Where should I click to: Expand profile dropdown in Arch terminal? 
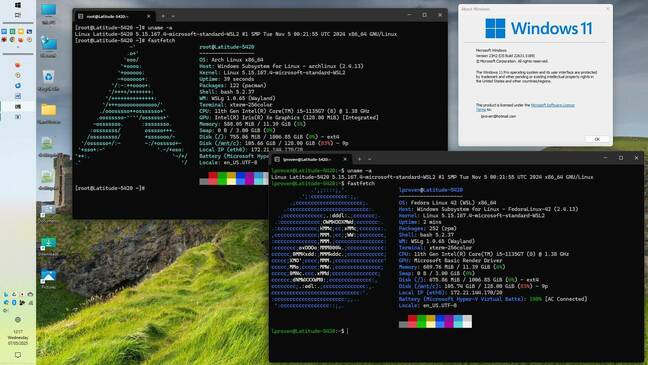click(173, 16)
